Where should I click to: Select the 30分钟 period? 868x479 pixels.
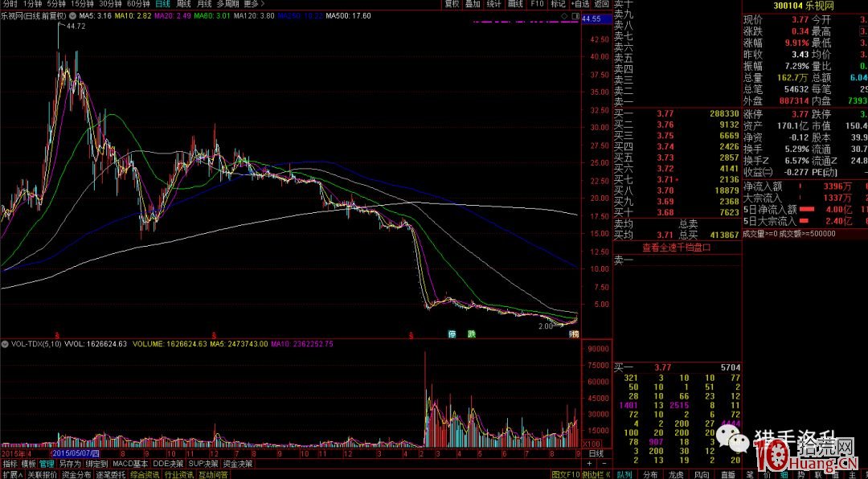(x=109, y=4)
